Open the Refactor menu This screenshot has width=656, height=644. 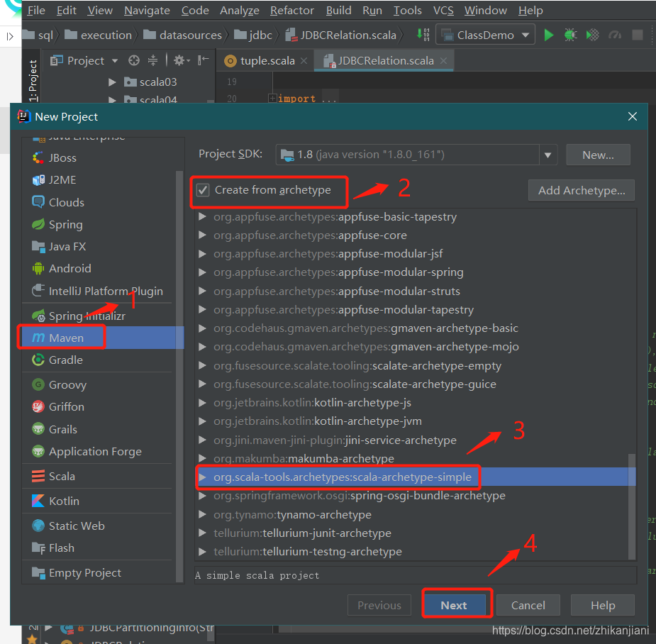click(x=291, y=11)
